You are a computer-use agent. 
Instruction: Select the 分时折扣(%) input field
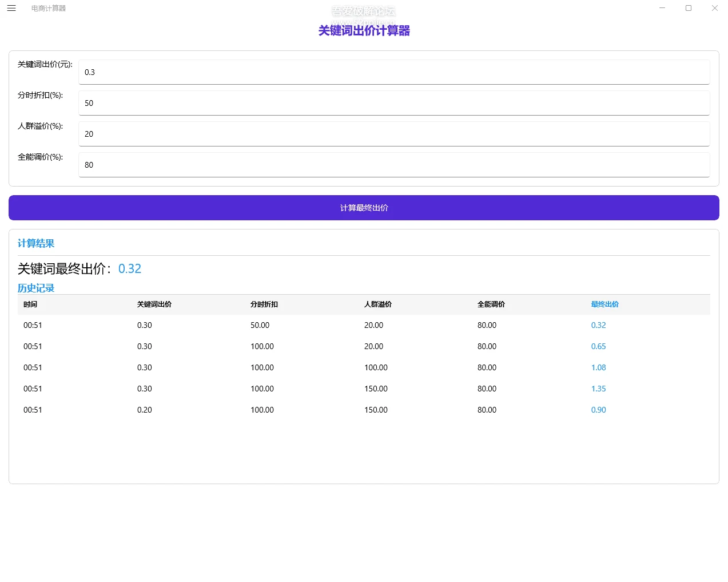click(x=393, y=103)
